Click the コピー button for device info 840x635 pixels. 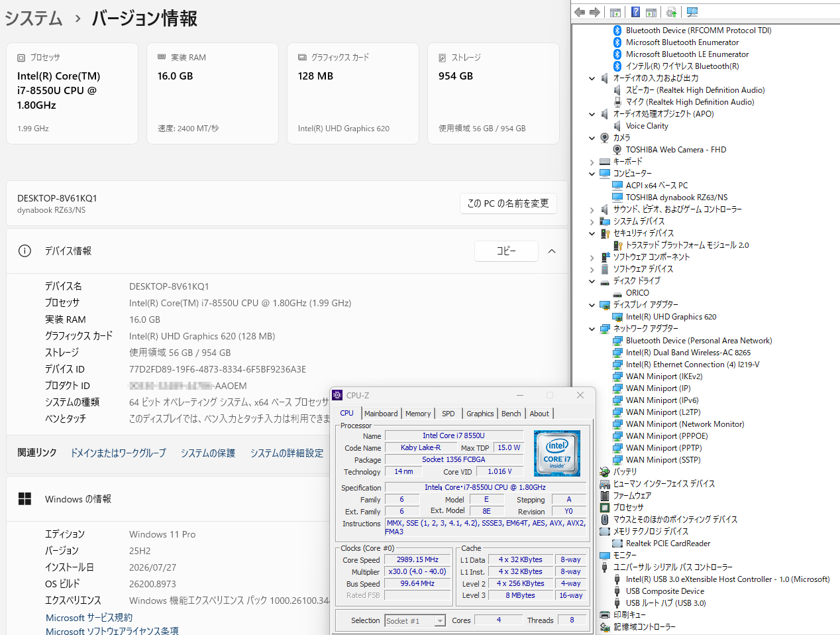point(506,251)
